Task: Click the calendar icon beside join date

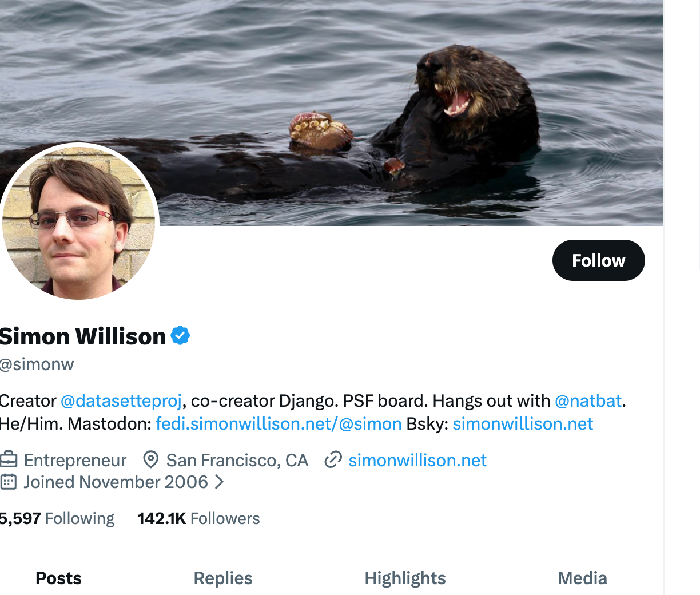Action: 9,482
